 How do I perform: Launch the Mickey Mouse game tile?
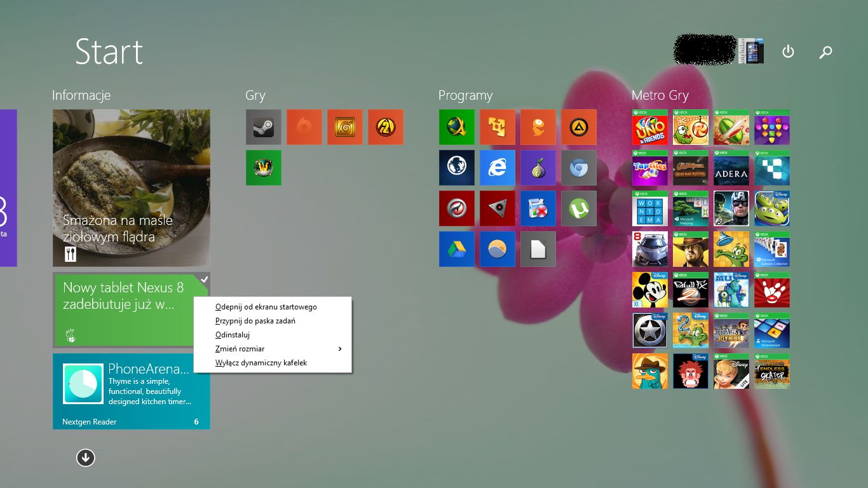point(650,290)
